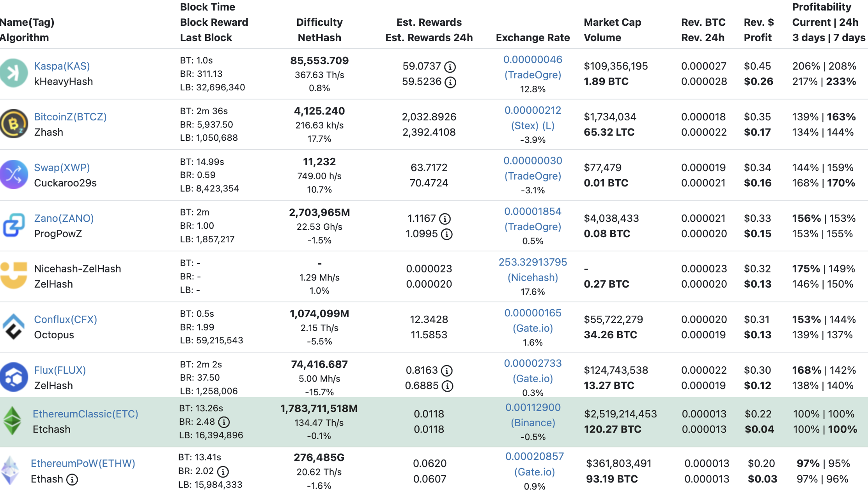The height and width of the screenshot is (491, 868).
Task: Open the Kaspa(KAS) coin link
Action: tap(62, 66)
